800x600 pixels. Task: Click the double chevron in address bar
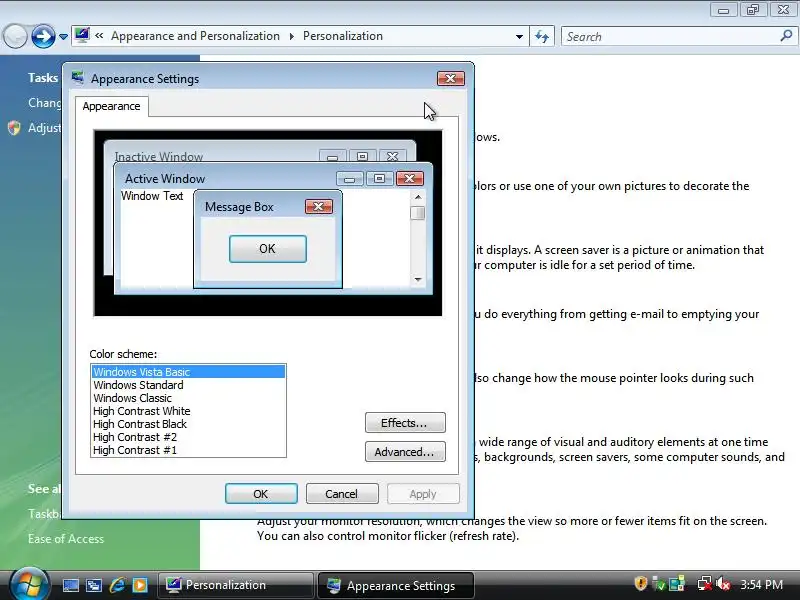coord(99,36)
